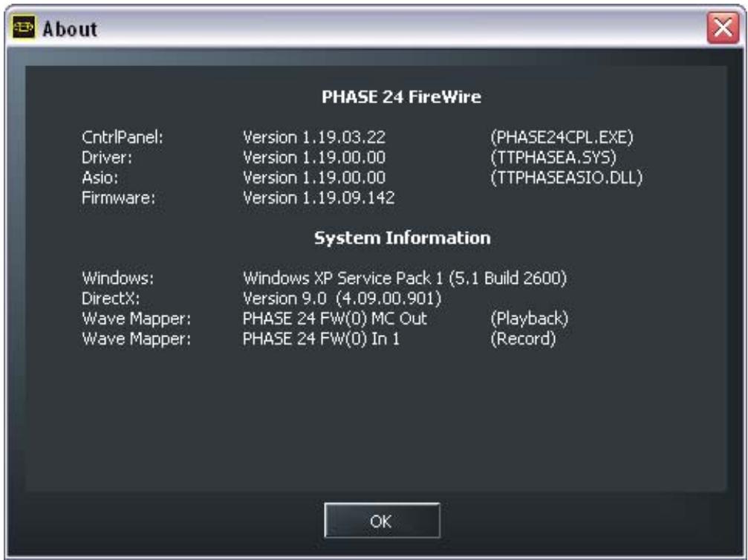Click the 'Asio:' label
The width and height of the screenshot is (748, 560).
pos(100,178)
